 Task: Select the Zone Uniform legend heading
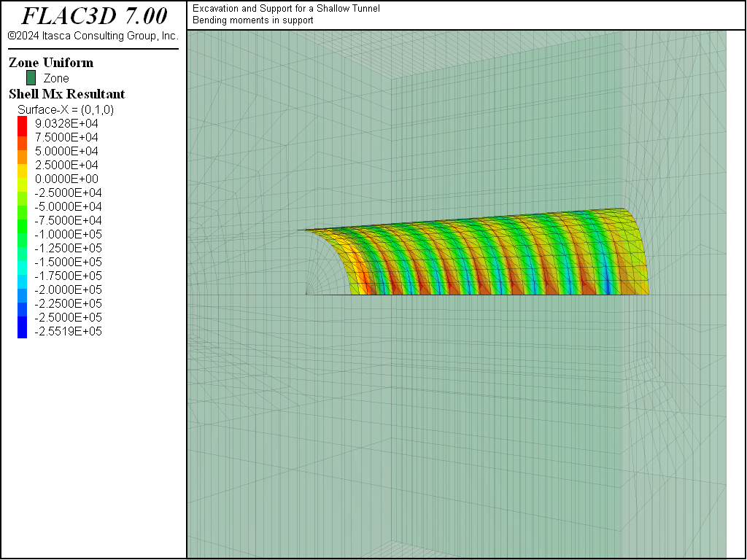[x=51, y=63]
